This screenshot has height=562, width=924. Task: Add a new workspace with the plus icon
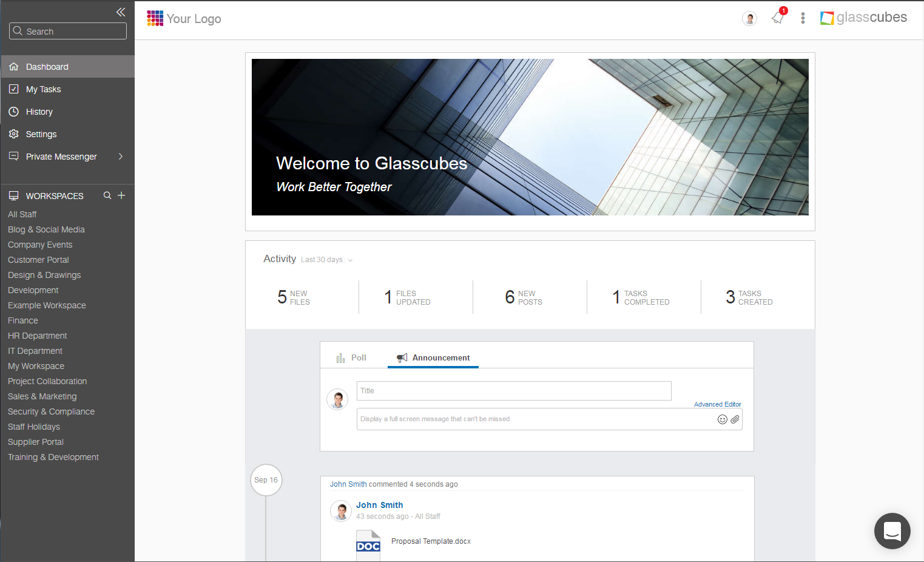tap(121, 195)
